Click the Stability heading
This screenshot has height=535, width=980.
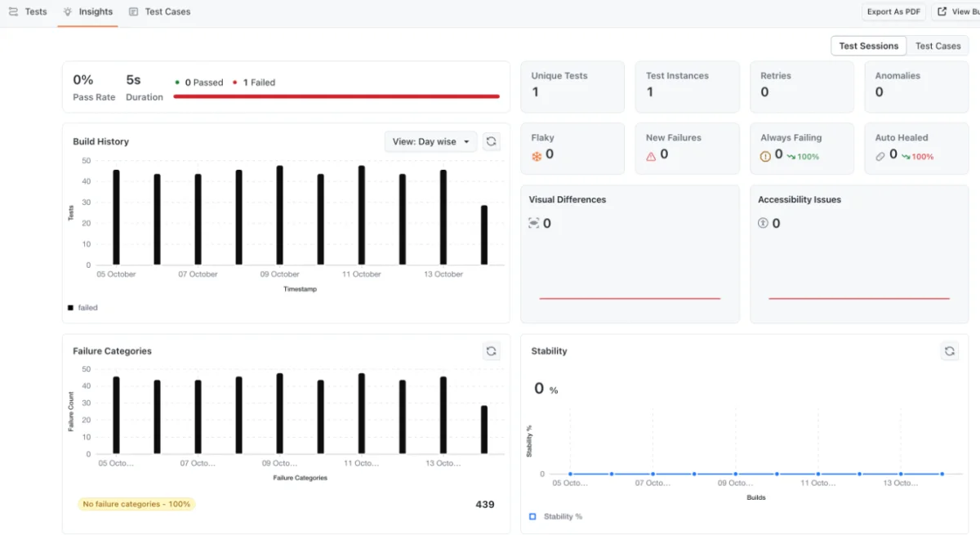coord(549,351)
